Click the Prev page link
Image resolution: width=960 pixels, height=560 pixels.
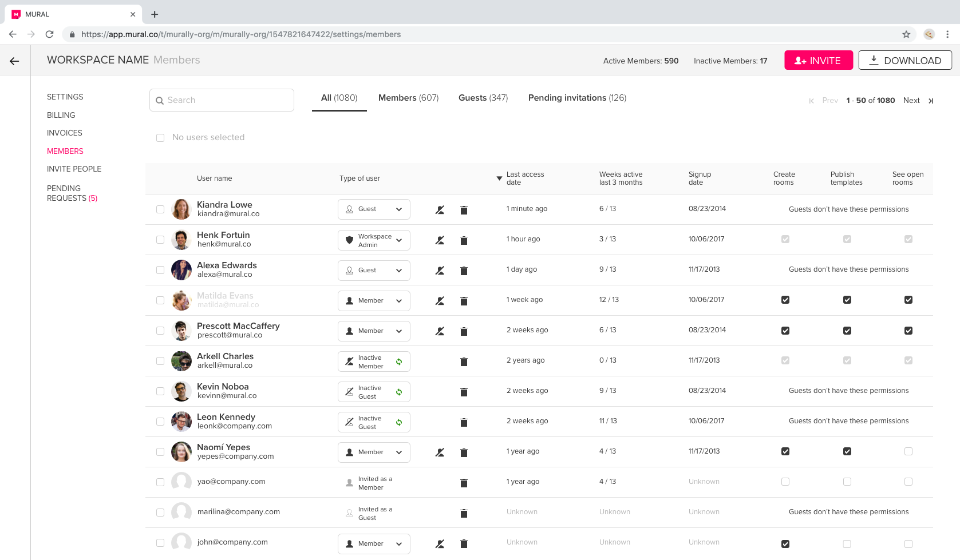[x=830, y=100]
